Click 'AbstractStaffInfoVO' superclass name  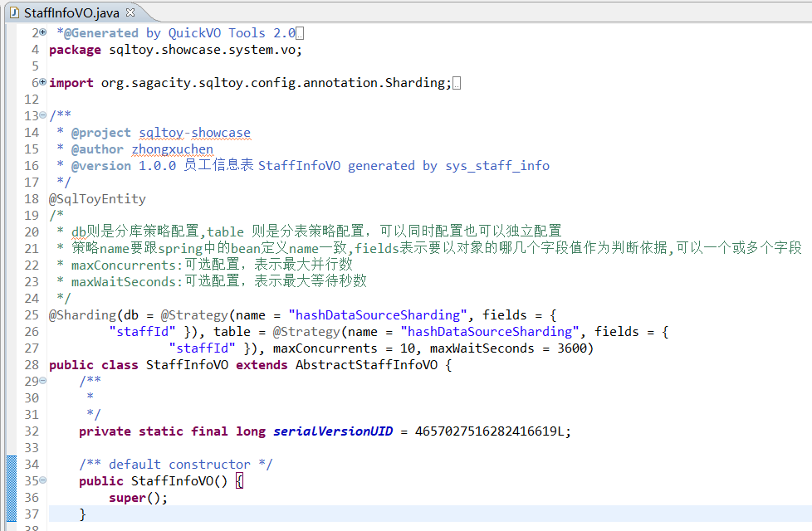[367, 365]
